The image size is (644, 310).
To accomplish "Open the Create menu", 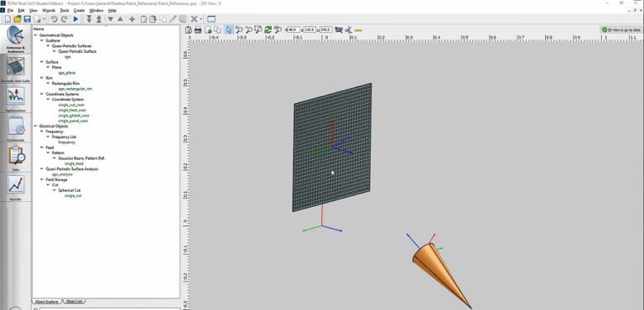I will pos(79,10).
